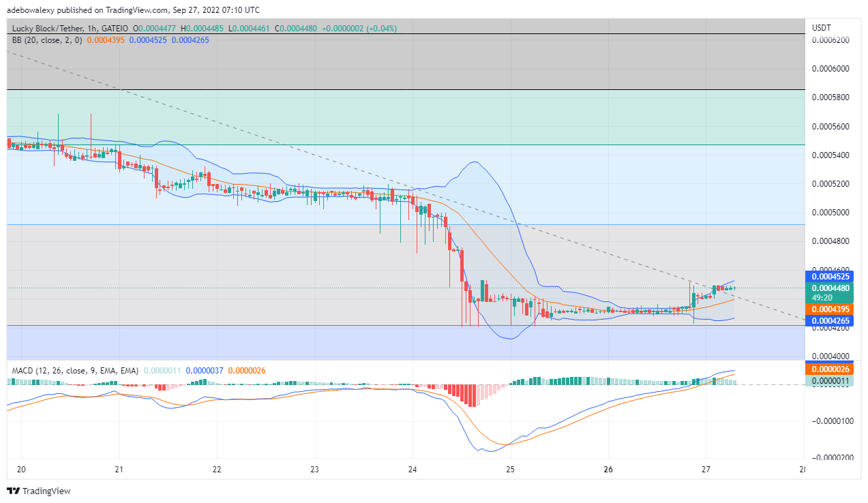868x503 pixels.
Task: Click date 26 on the time axis
Action: click(609, 470)
